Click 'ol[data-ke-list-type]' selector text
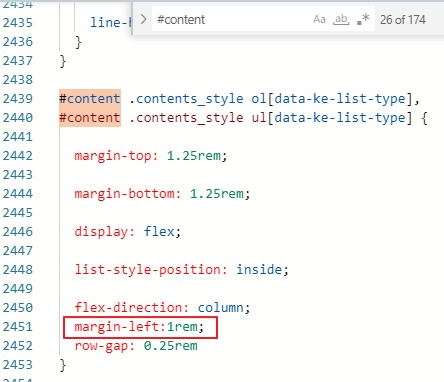 point(332,99)
